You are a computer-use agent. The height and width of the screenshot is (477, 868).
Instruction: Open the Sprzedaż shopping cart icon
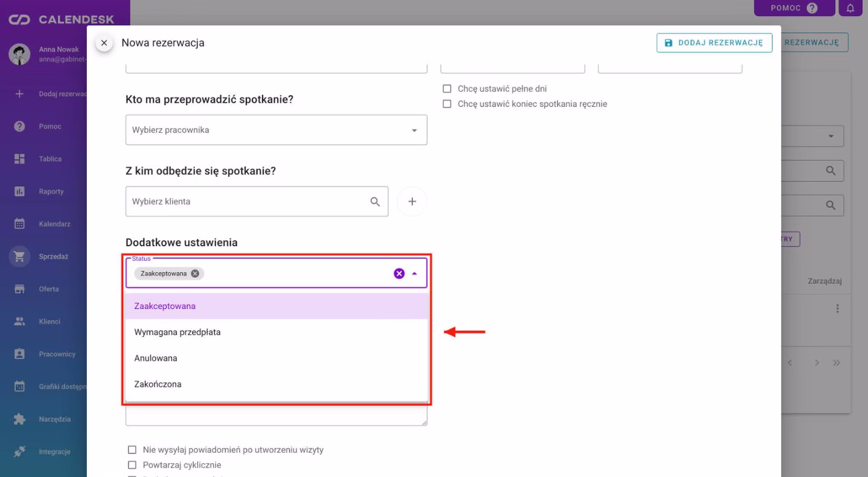[19, 256]
